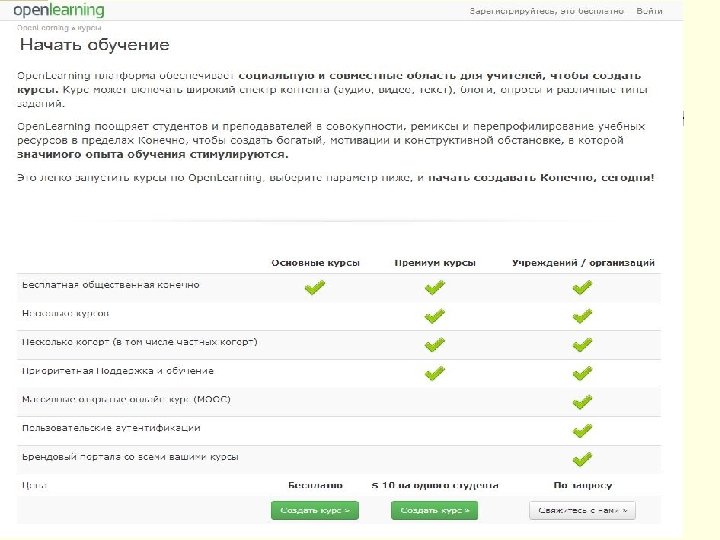Select the Премиум курсы column header
The image size is (720, 540).
tap(434, 263)
